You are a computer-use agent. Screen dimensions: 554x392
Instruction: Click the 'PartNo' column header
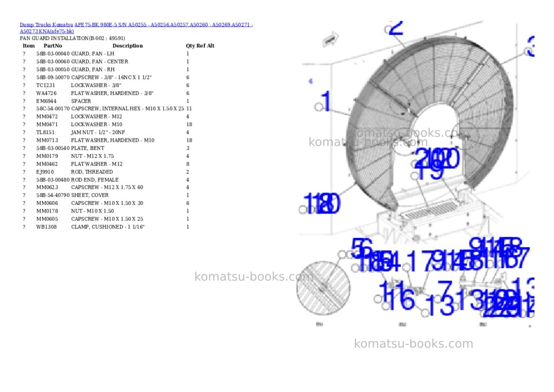[52, 45]
